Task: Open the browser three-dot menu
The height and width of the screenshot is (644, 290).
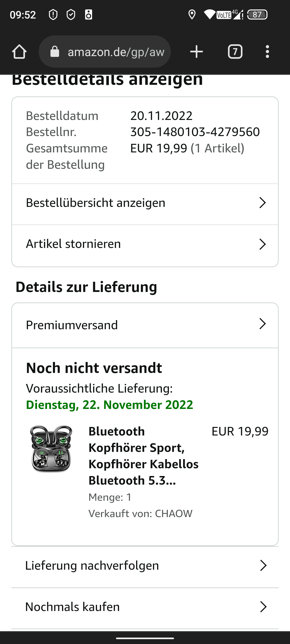Action: [x=267, y=52]
